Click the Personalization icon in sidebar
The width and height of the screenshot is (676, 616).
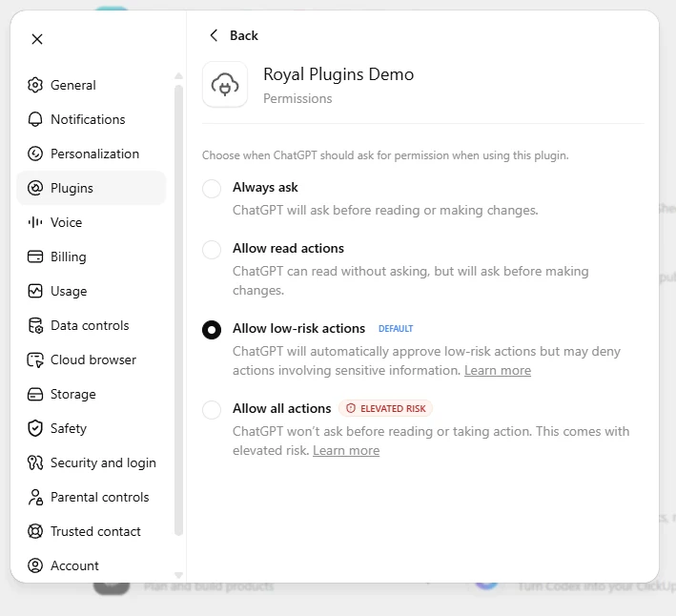tap(35, 154)
